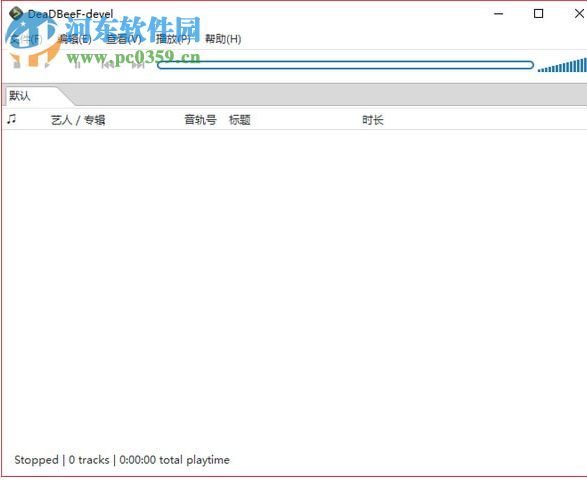Click '0:00:00 total playtime' in status bar
The height and width of the screenshot is (486, 587).
pos(174,460)
